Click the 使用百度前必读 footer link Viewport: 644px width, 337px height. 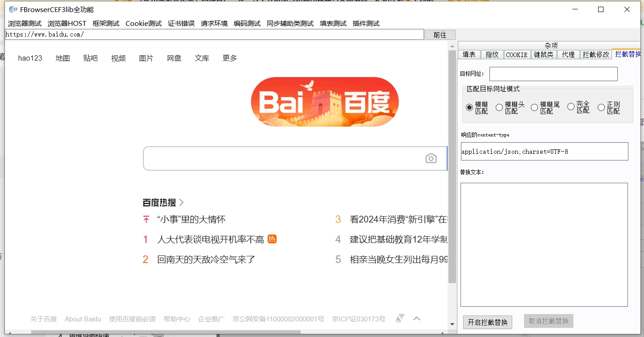(x=132, y=319)
